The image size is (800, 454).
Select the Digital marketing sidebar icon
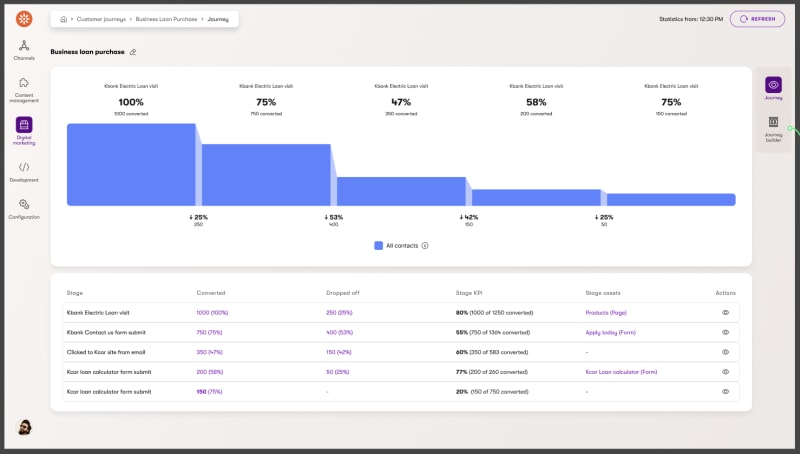24,126
